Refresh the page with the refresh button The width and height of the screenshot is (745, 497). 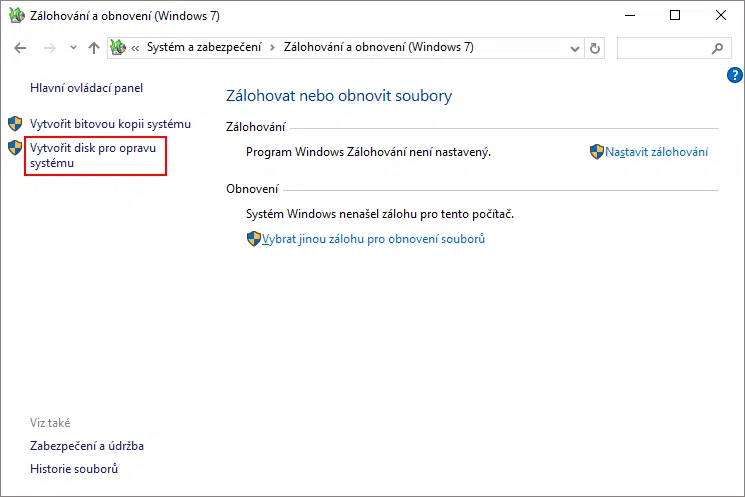[x=594, y=48]
